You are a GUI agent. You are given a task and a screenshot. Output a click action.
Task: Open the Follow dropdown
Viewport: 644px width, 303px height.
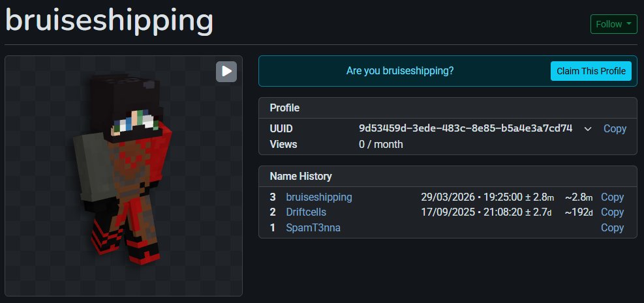(613, 24)
